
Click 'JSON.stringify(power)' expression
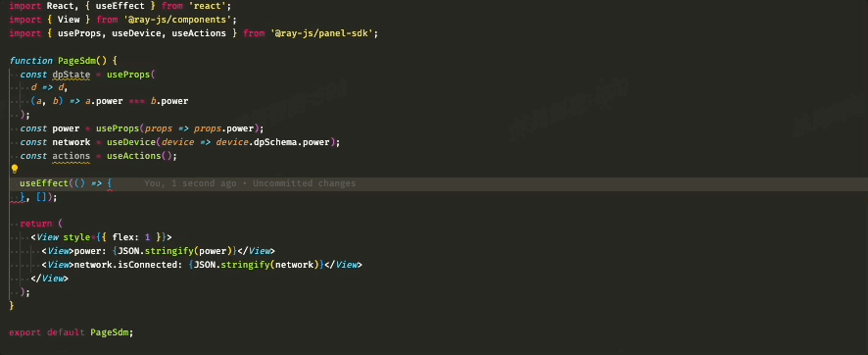(x=174, y=251)
